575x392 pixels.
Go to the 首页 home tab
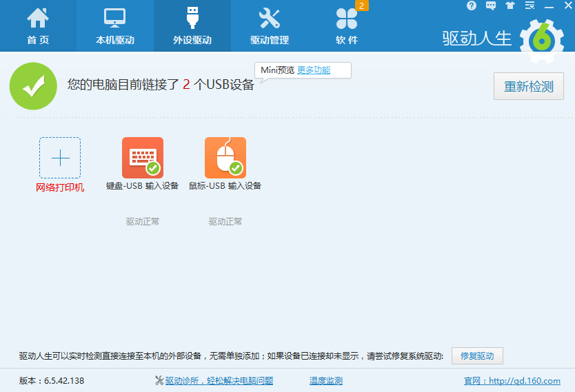click(38, 26)
